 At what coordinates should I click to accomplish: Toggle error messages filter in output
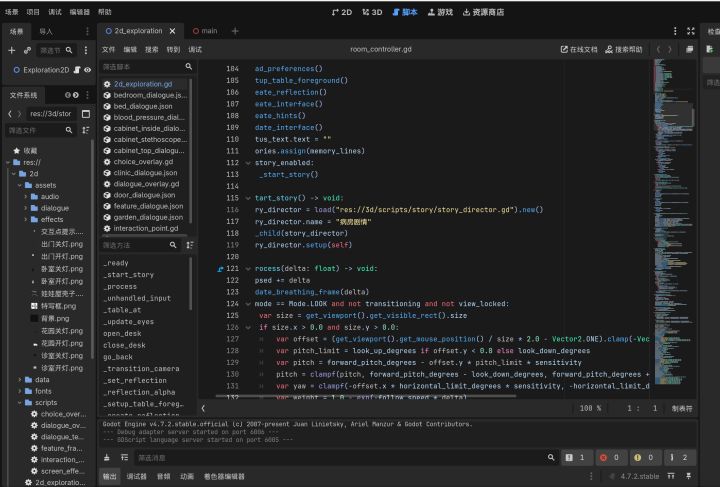[x=610, y=457]
